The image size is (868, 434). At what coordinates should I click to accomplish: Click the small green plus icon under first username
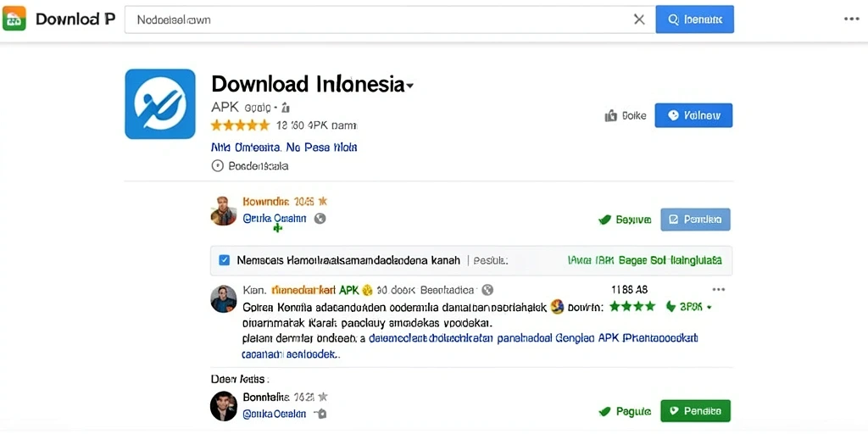coord(278,227)
